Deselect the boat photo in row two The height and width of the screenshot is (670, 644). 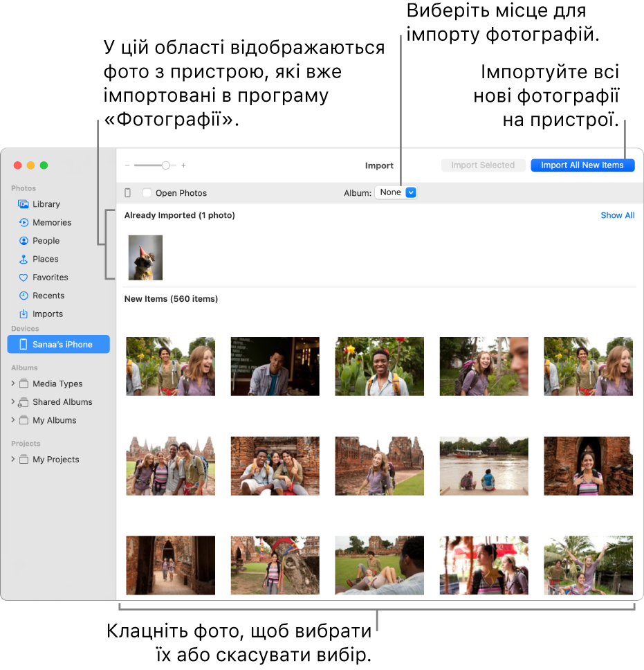[x=484, y=466]
